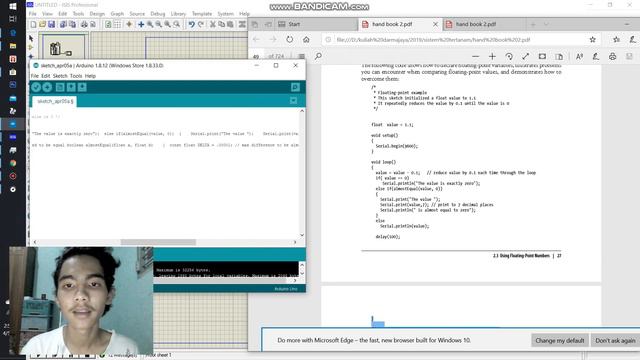The height and width of the screenshot is (360, 640).
Task: Click the ISIS Cut scissors icon
Action: (x=213, y=24)
